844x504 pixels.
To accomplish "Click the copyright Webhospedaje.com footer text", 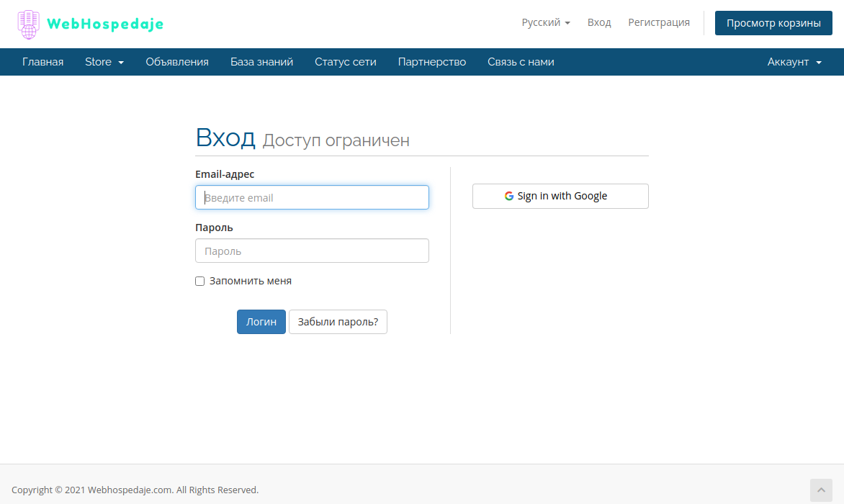I will click(135, 490).
